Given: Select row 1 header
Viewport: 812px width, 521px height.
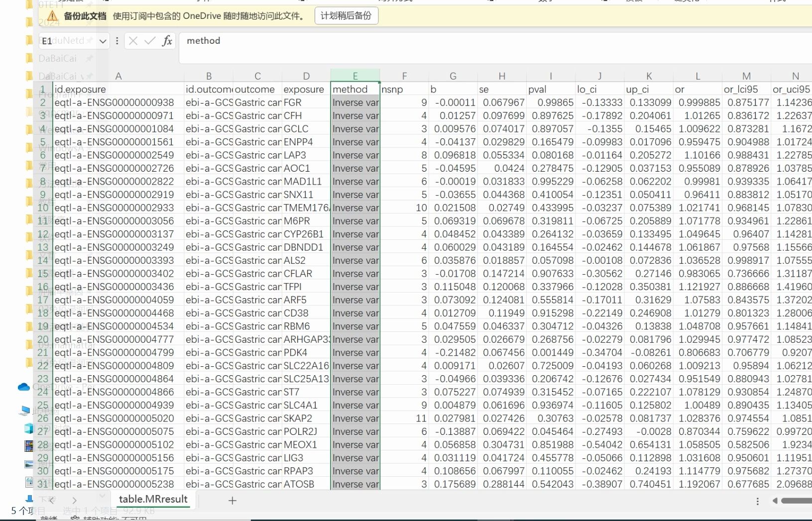Looking at the screenshot, I should 43,89.
